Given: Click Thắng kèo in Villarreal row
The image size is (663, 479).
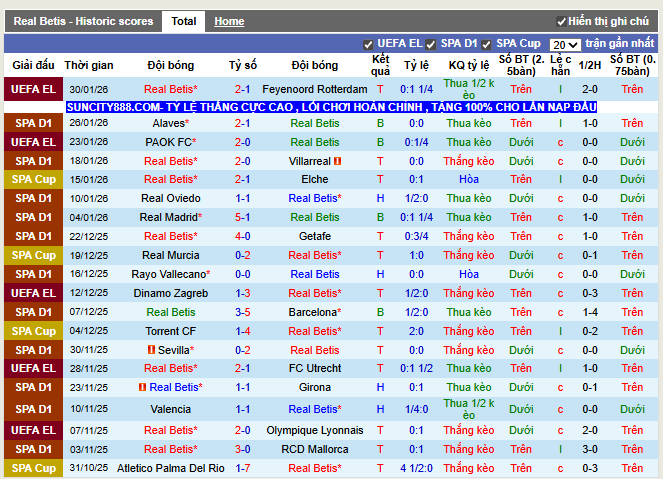Looking at the screenshot, I should coord(468,161).
